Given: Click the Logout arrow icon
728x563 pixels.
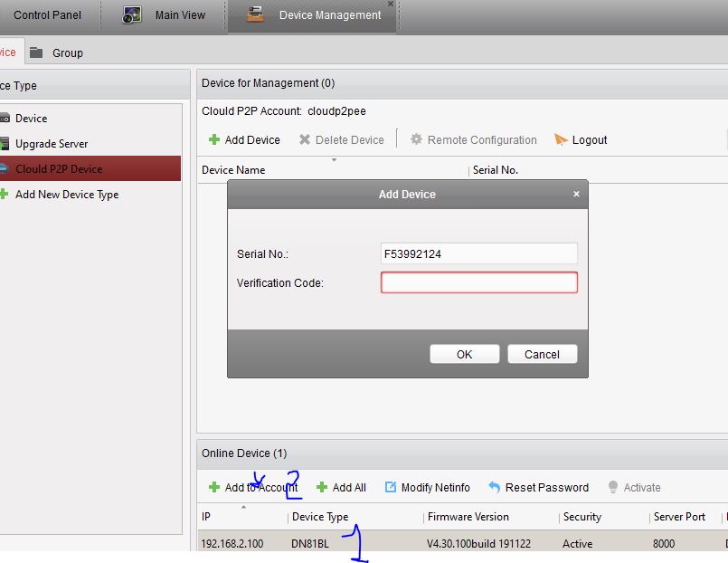Looking at the screenshot, I should pos(561,139).
